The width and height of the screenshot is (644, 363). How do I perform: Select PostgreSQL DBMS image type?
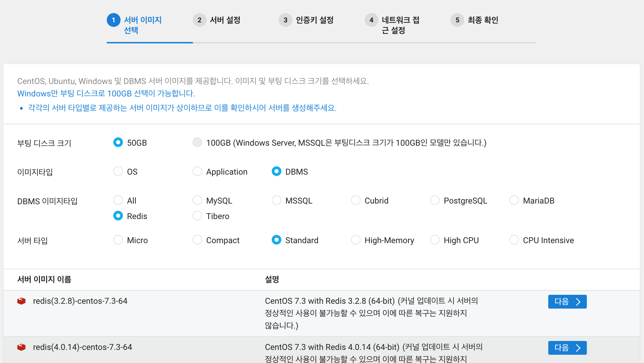click(435, 200)
